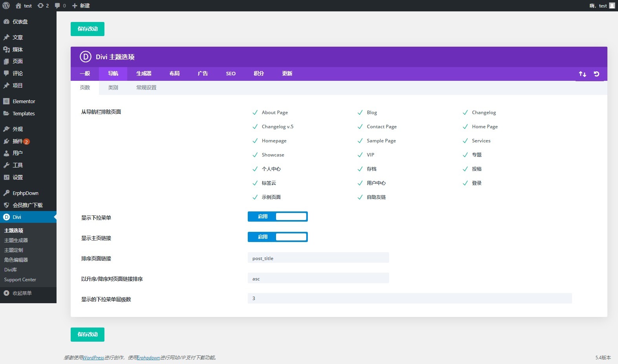Click the updates icon showing 2

tap(40, 5)
